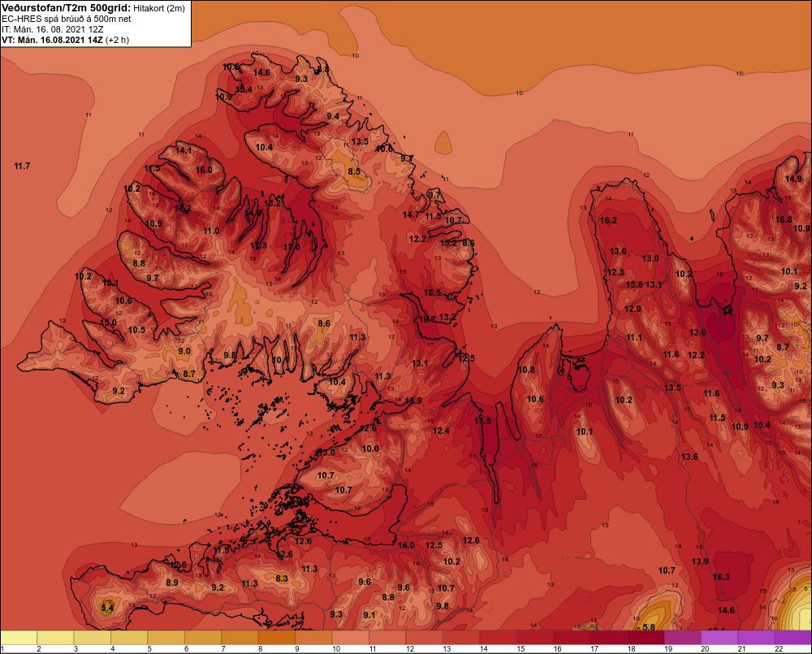The width and height of the screenshot is (812, 654).
Task: Click the legend tick label '7'
Action: click(x=223, y=649)
